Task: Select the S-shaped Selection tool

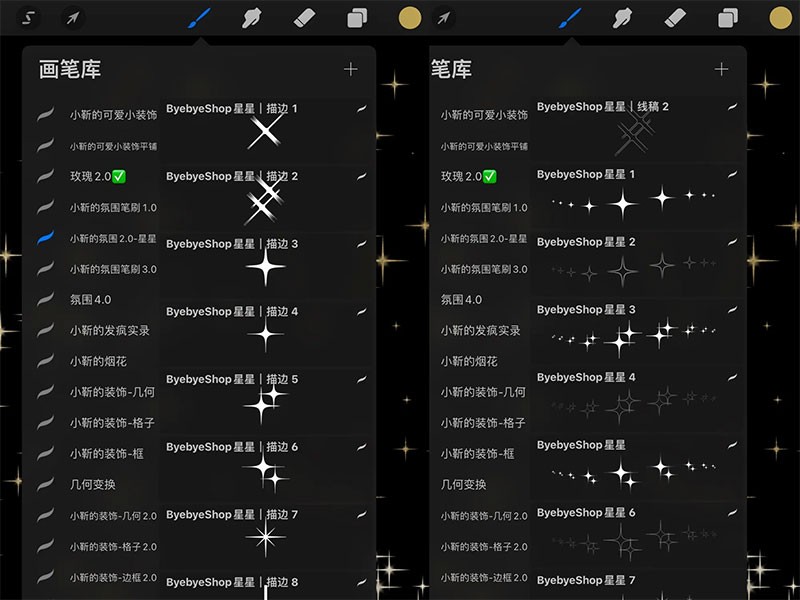Action: coord(29,18)
